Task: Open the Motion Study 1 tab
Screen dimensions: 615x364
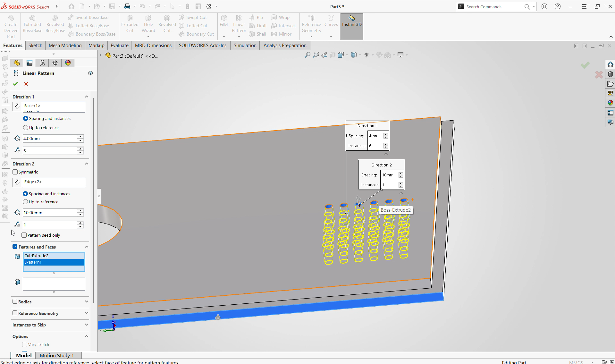Action: click(x=57, y=355)
